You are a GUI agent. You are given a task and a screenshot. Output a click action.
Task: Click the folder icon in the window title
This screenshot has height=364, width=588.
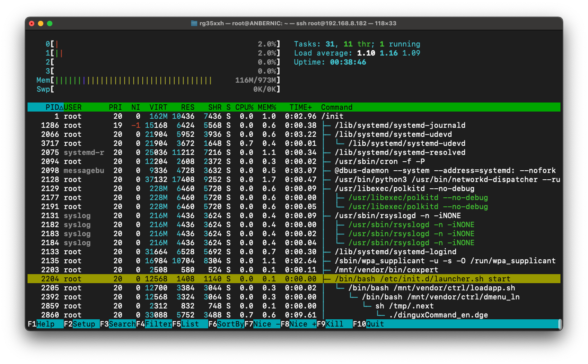point(194,23)
